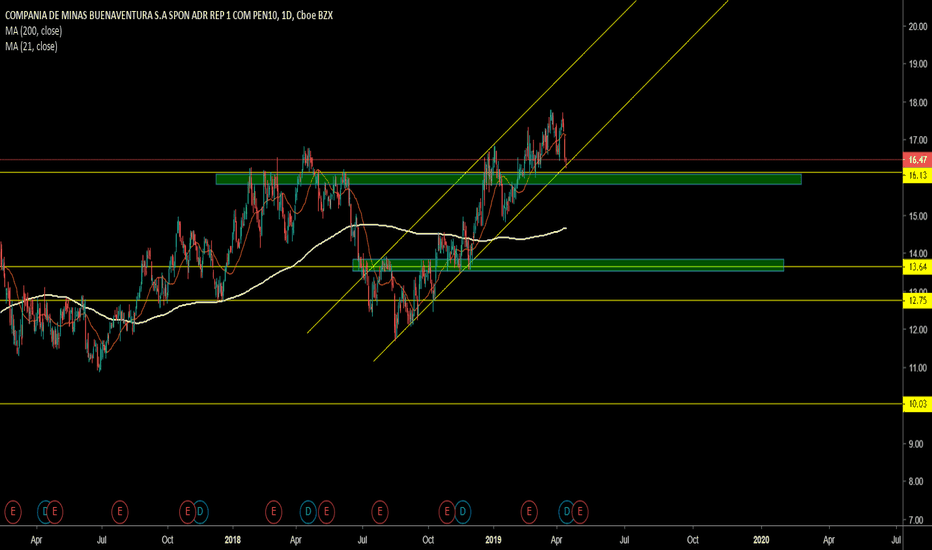This screenshot has width=932, height=550.
Task: Click the 2020 label on the time axis
Action: click(761, 540)
